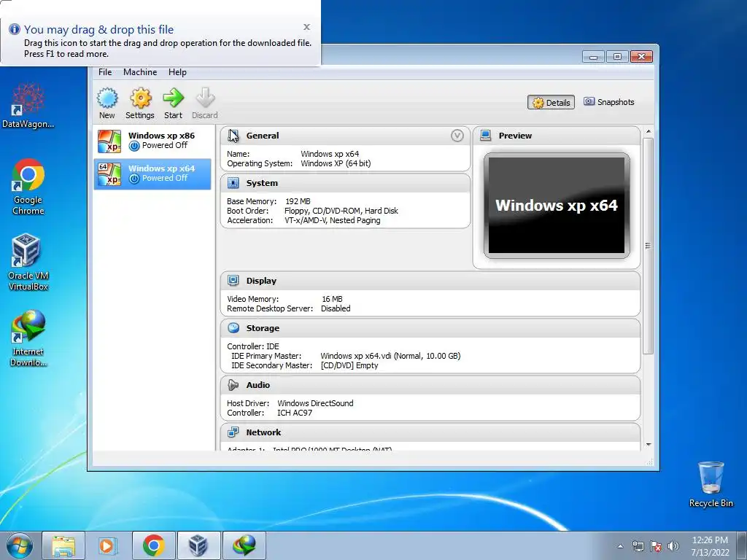The height and width of the screenshot is (560, 747).
Task: Open the Network section header title
Action: pos(263,432)
